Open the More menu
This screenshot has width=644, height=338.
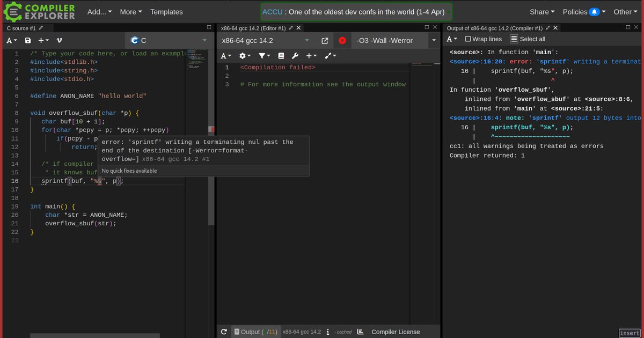[131, 12]
